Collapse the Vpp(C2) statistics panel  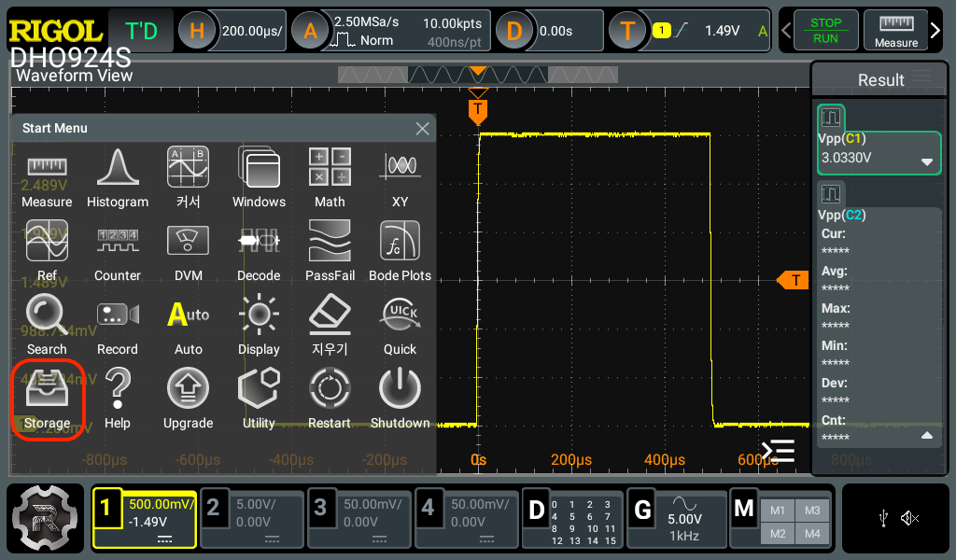(x=927, y=435)
